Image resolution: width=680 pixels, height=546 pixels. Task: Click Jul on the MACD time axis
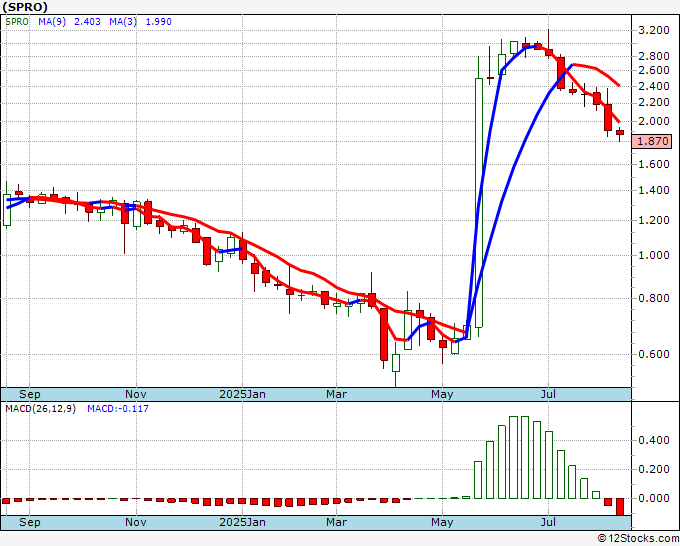click(549, 522)
